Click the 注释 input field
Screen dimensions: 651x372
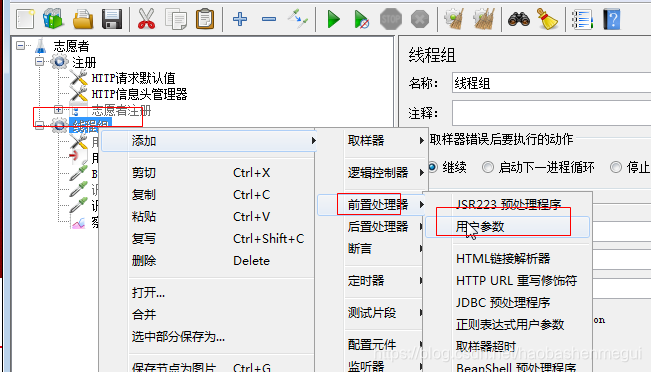(551, 113)
